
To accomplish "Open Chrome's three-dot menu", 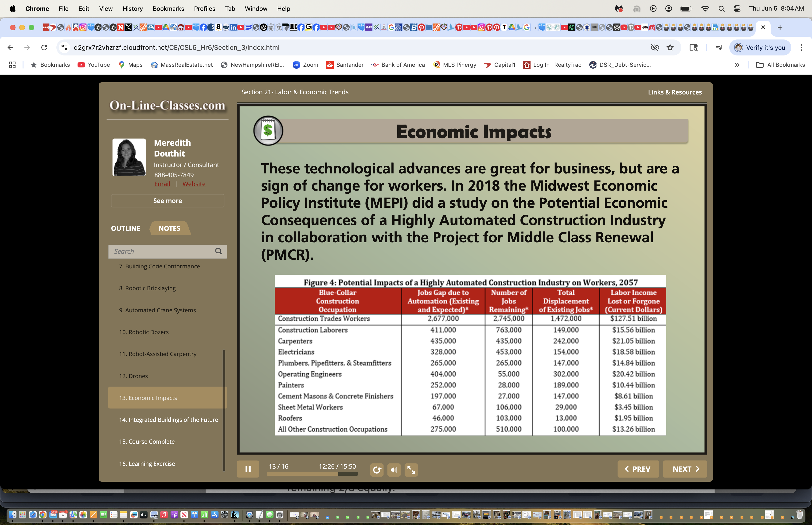I will [801, 47].
